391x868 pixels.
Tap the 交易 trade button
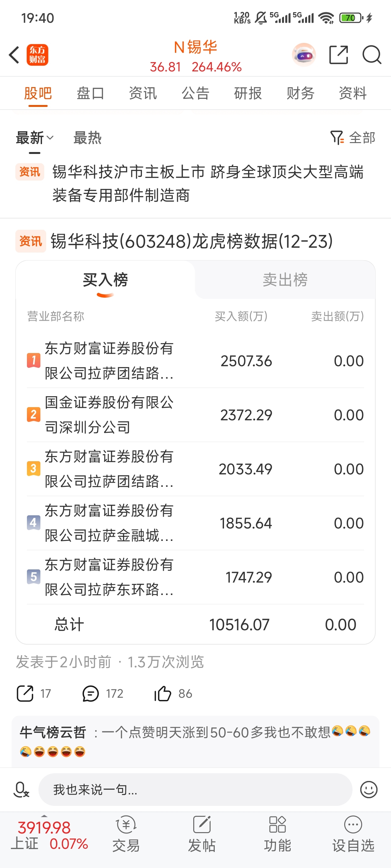pos(126,835)
